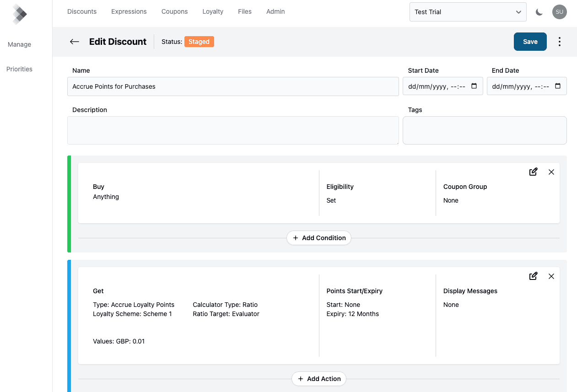Open the Coupons section
Viewport: 577px width, 392px height.
[x=174, y=11]
